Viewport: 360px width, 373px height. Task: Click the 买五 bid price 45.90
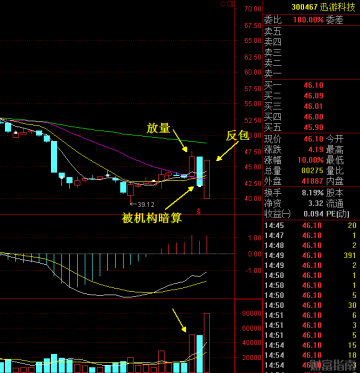(313, 127)
